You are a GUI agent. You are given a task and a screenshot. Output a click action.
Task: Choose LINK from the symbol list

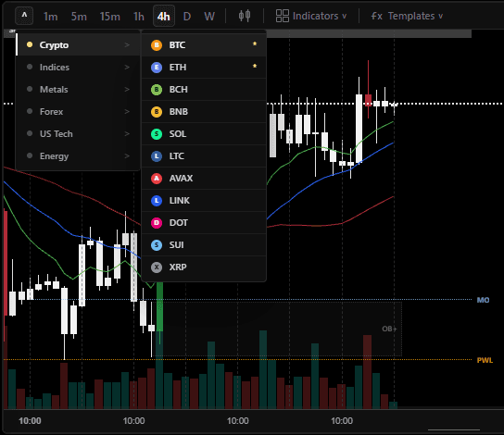pyautogui.click(x=204, y=201)
